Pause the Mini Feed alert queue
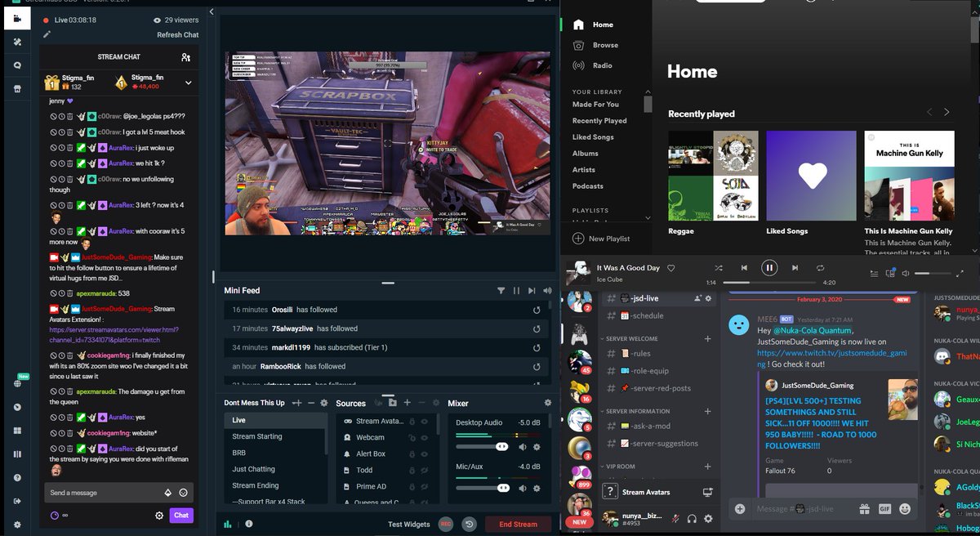 (516, 290)
